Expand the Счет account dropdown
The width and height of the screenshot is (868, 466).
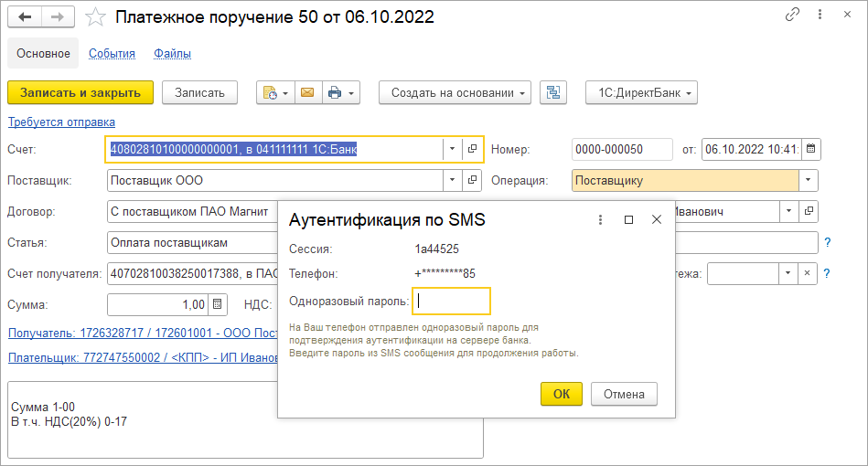click(x=452, y=149)
